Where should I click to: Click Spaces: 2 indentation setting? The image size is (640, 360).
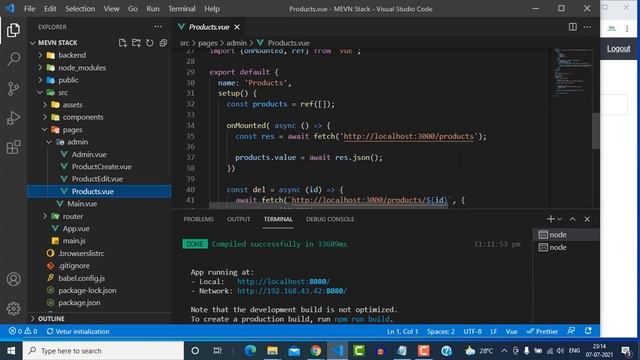tap(441, 331)
